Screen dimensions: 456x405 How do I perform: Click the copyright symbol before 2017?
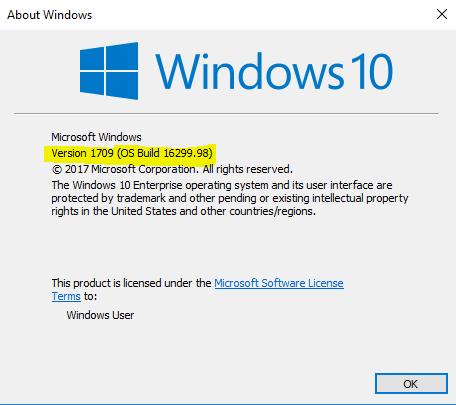tap(57, 170)
